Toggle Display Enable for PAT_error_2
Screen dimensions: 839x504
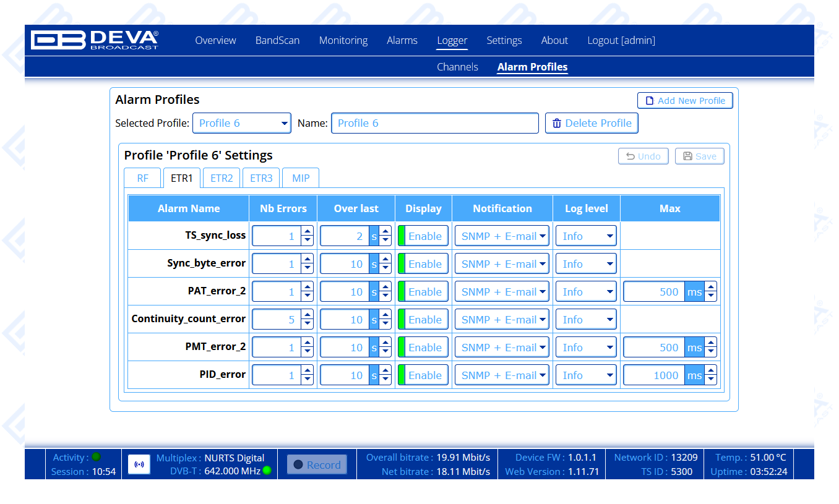424,292
